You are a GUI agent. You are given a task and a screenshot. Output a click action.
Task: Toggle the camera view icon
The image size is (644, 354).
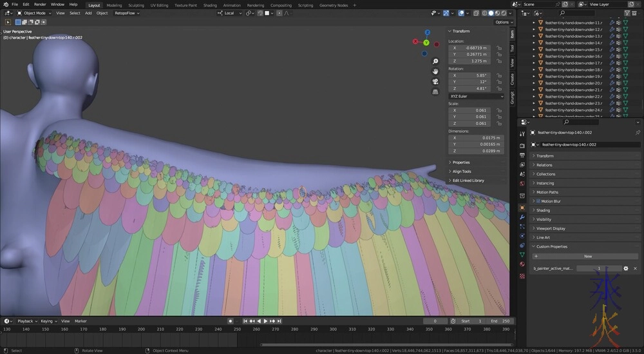pyautogui.click(x=435, y=81)
